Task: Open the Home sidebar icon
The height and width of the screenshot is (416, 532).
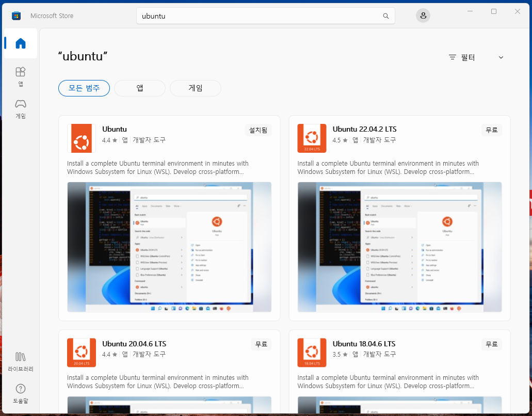Action: (x=21, y=43)
